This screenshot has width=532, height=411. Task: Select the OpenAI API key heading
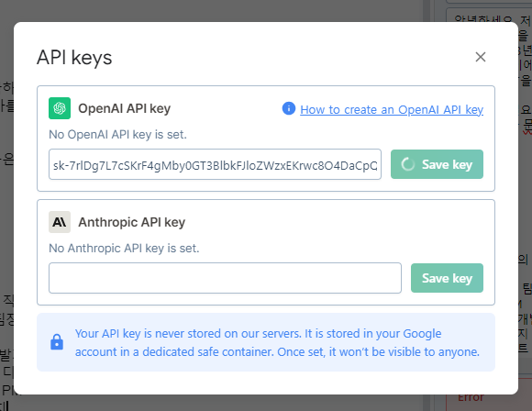[x=124, y=108]
